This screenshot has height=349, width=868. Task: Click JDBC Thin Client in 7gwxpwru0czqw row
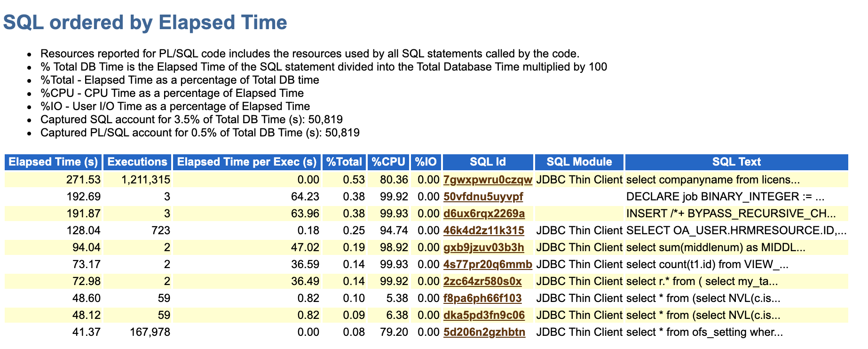coord(579,180)
